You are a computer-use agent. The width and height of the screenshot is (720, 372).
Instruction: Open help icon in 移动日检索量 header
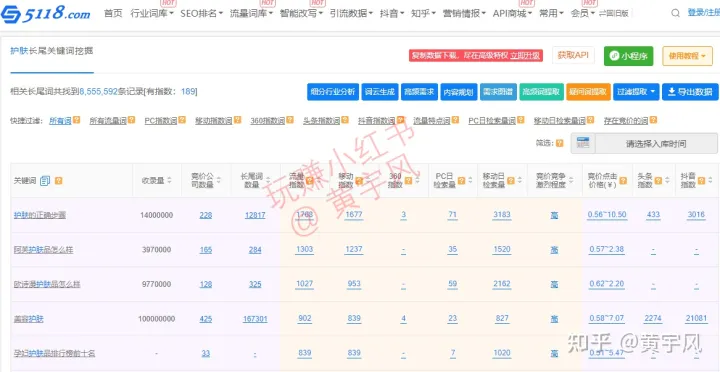pyautogui.click(x=512, y=180)
